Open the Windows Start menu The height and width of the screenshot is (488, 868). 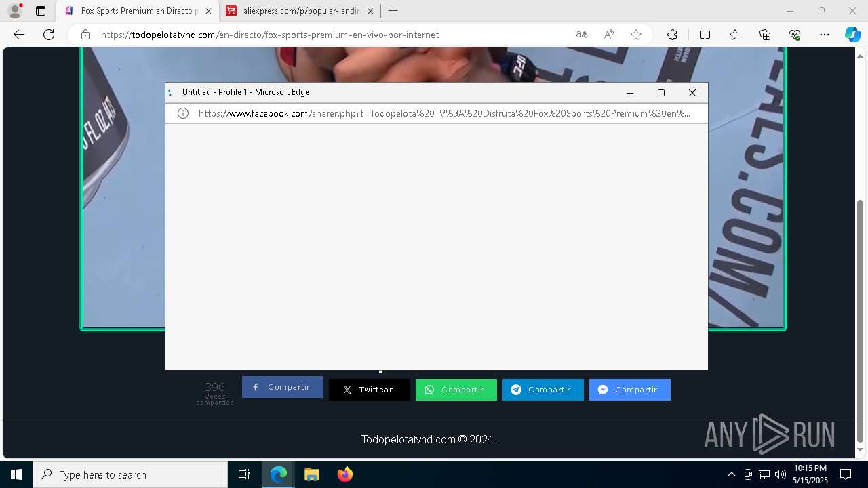pos(16,474)
